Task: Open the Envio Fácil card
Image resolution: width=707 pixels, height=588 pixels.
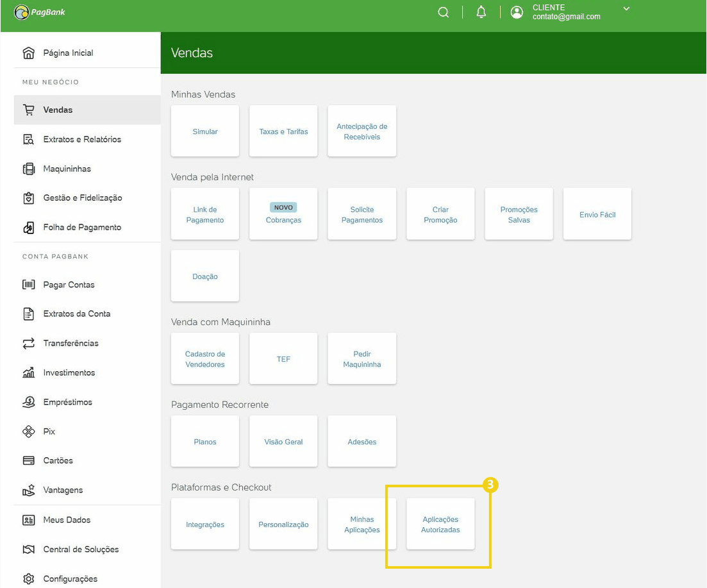Action: [597, 214]
